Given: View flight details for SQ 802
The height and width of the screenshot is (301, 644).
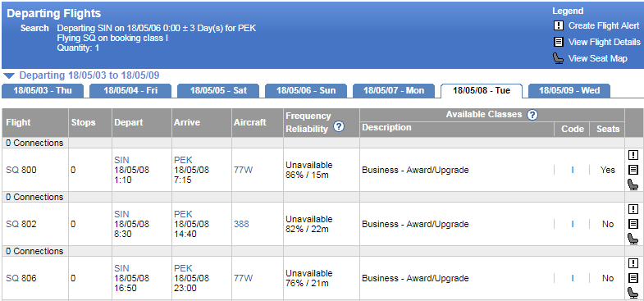Looking at the screenshot, I should tap(633, 224).
